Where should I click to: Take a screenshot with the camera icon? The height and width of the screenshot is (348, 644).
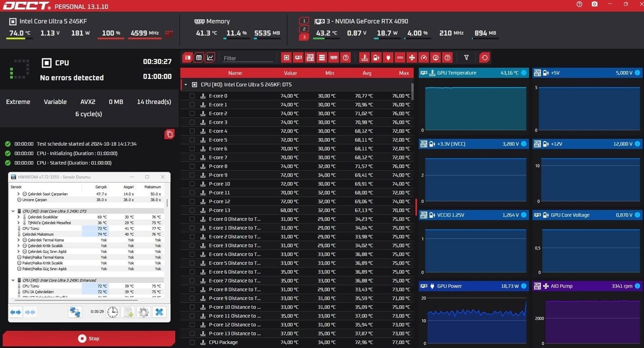point(594,4)
